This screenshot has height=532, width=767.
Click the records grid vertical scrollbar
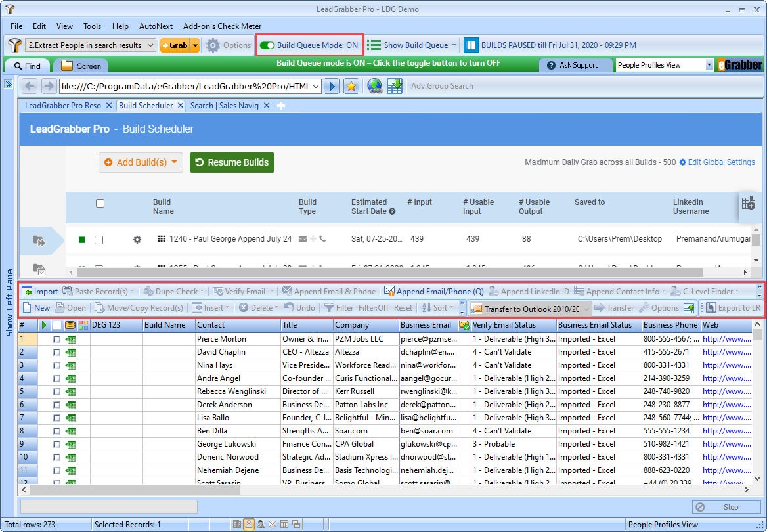[757, 335]
